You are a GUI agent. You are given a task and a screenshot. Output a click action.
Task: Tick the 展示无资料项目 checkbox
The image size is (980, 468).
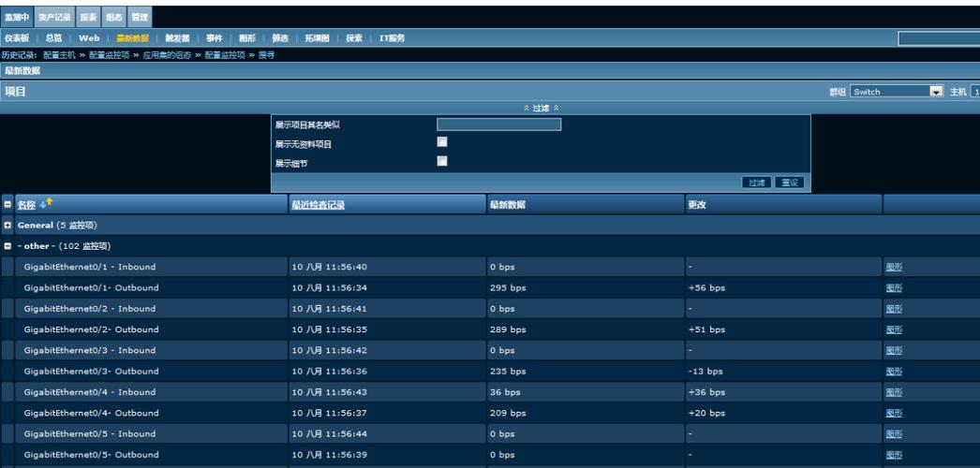(442, 142)
